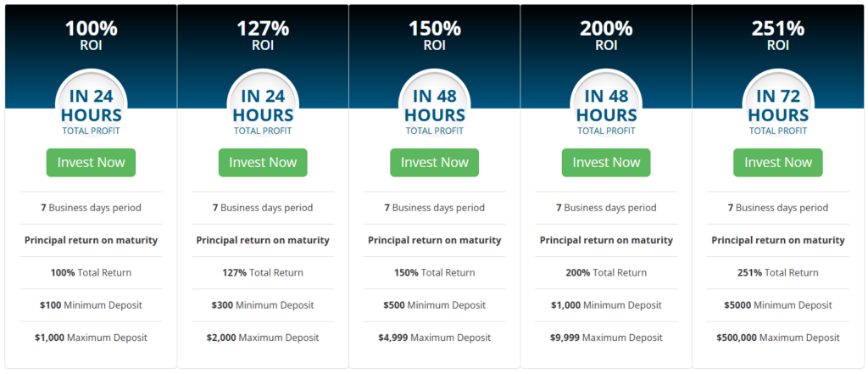
Task: Click the $4,999 Maximum Deposit entry
Action: pyautogui.click(x=434, y=338)
